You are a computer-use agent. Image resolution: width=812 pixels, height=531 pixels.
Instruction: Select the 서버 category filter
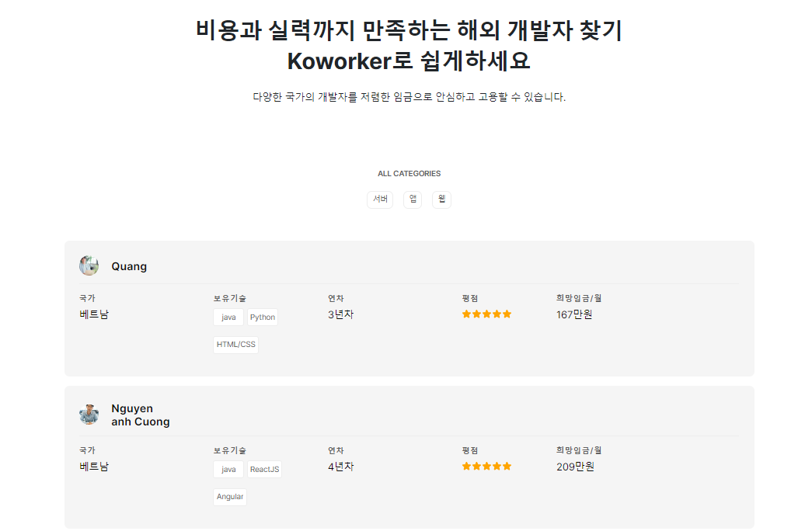click(x=380, y=200)
